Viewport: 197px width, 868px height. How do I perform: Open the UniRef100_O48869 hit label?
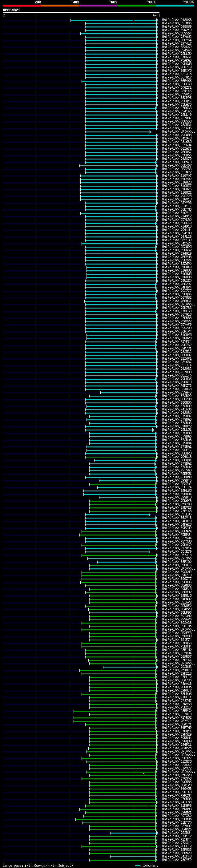(177, 26)
